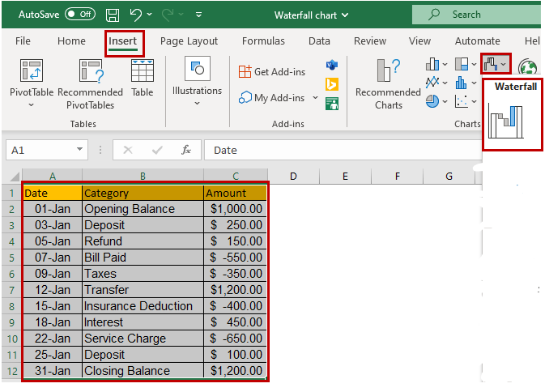
Task: Click the Scatter chart icon
Action: pos(462,101)
